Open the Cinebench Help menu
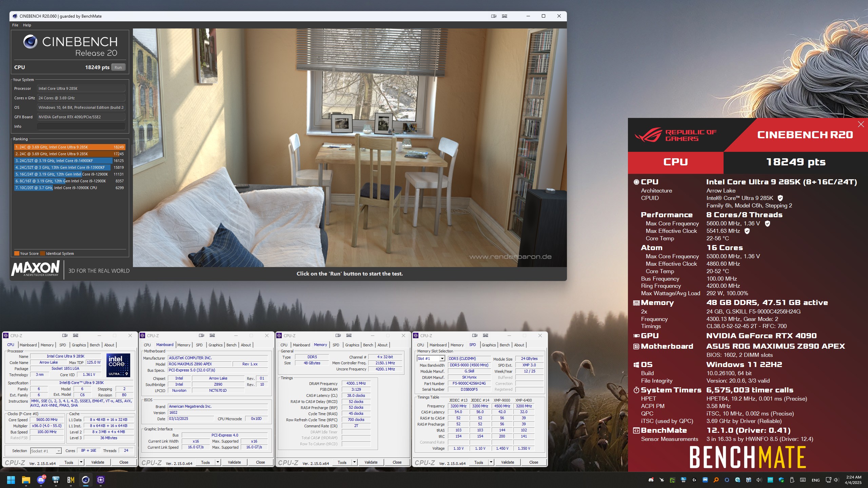The width and height of the screenshot is (868, 488). click(27, 25)
